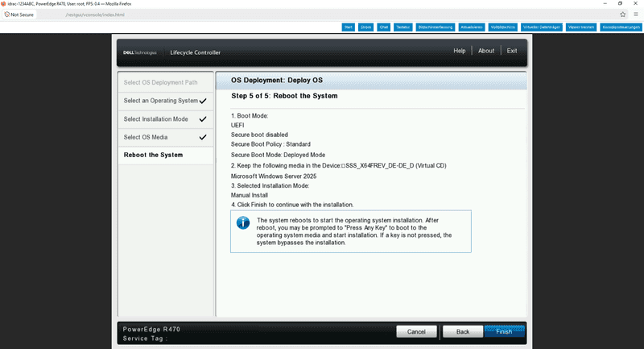The width and height of the screenshot is (644, 349).
Task: Go to Select an Operating System step
Action: coord(166,101)
